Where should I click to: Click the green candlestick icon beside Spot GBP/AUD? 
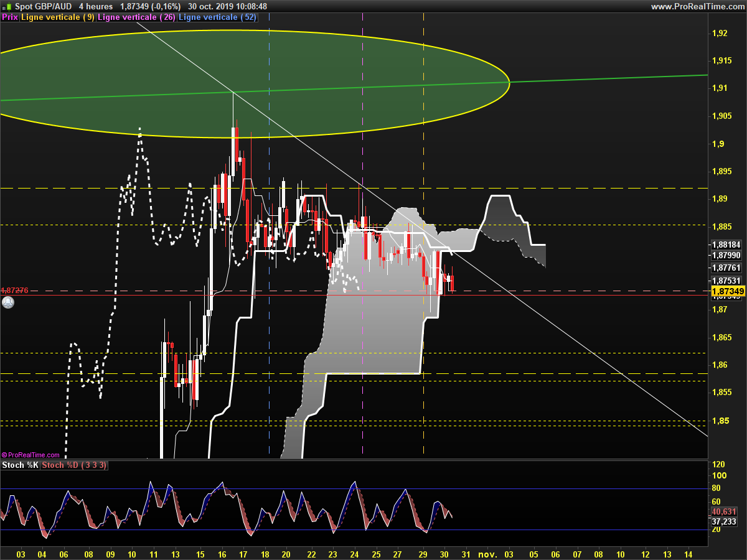7,6
